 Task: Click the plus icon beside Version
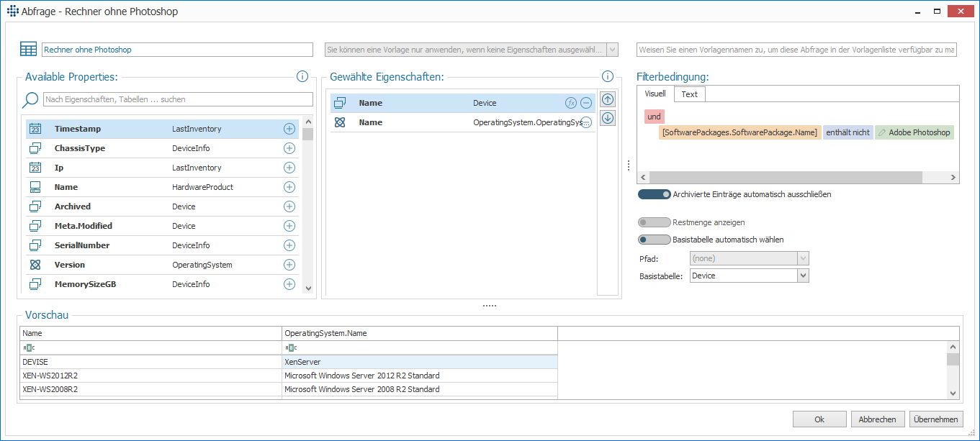[x=289, y=265]
